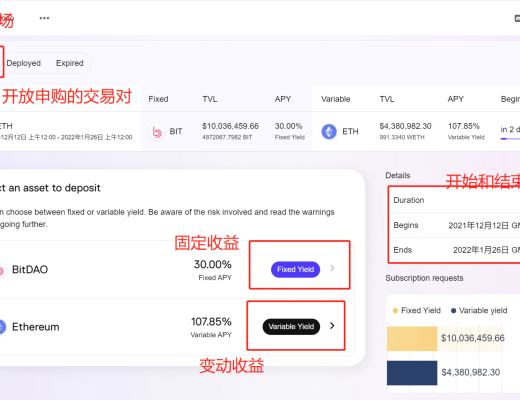
Task: Click the in 2 d countdown progress bar
Action: point(510,139)
